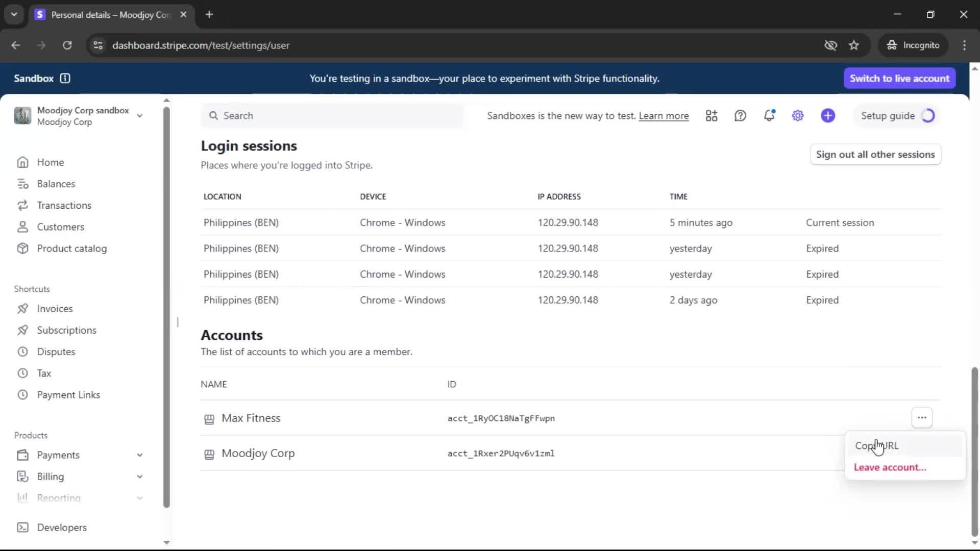
Task: Click the Current session status text
Action: click(x=840, y=223)
